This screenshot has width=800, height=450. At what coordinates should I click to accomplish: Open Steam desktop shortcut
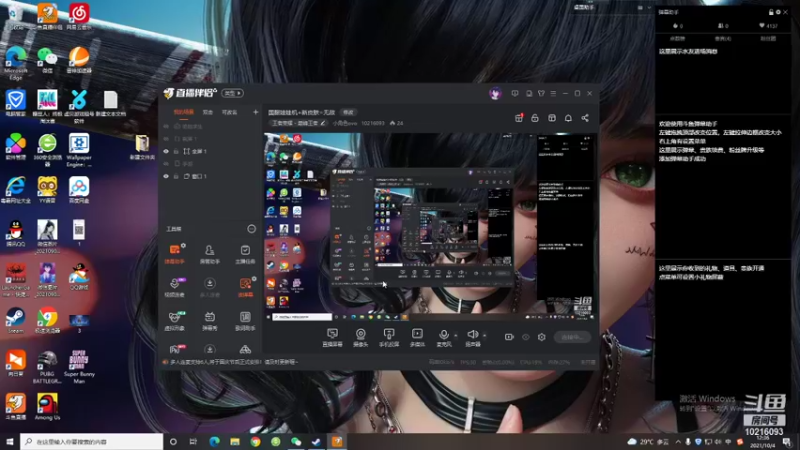tap(15, 321)
